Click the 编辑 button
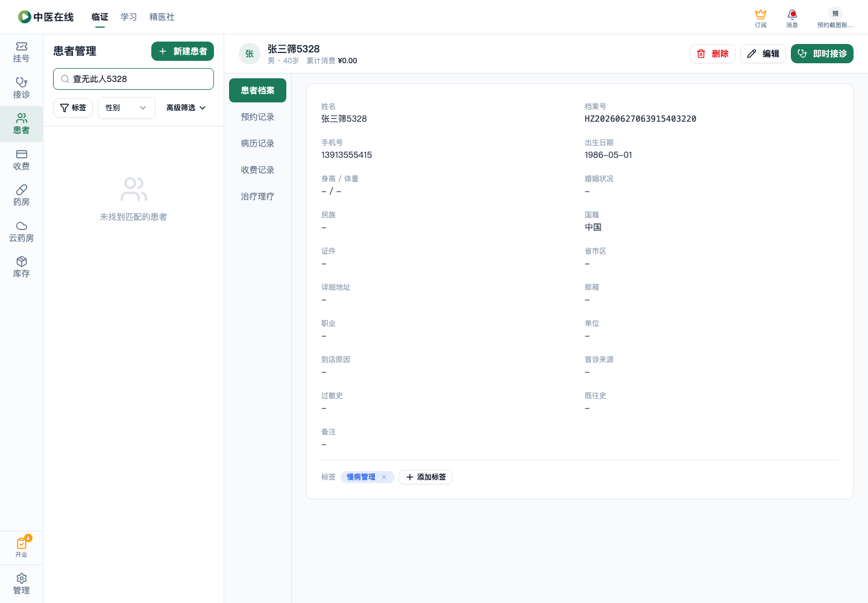The width and height of the screenshot is (868, 603). (x=763, y=54)
